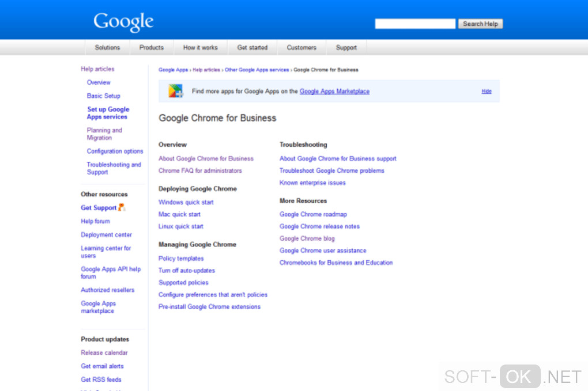Image resolution: width=588 pixels, height=391 pixels.
Task: Open Troubleshoot Google Chrome problems link
Action: click(332, 170)
